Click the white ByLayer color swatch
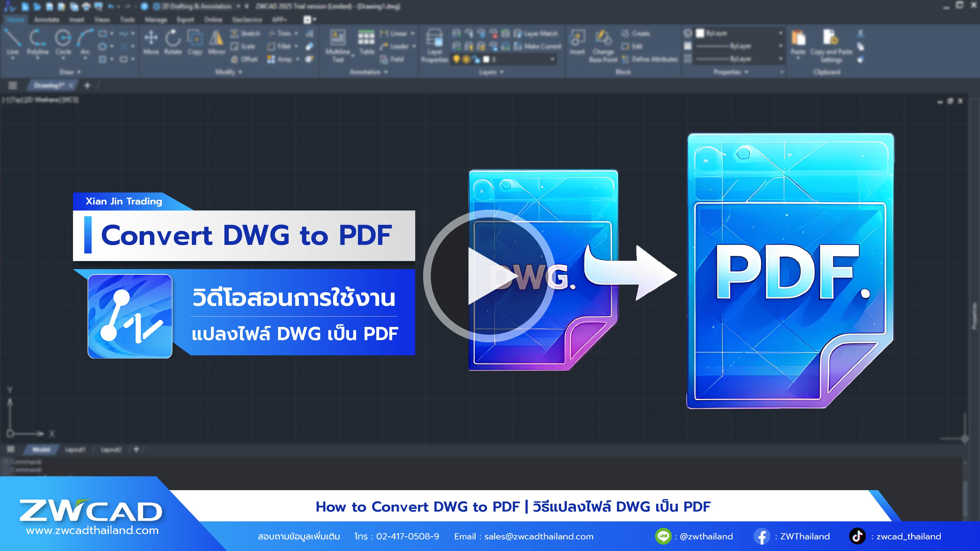 [x=700, y=34]
